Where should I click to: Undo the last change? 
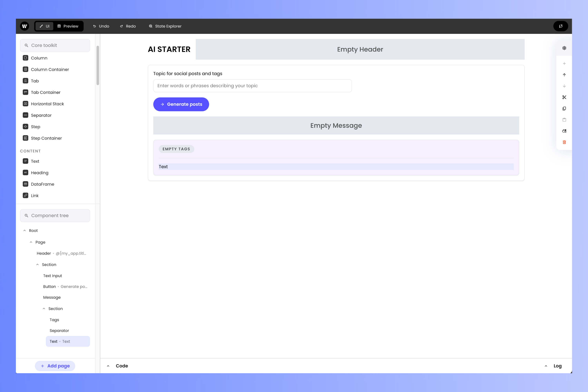(x=101, y=26)
